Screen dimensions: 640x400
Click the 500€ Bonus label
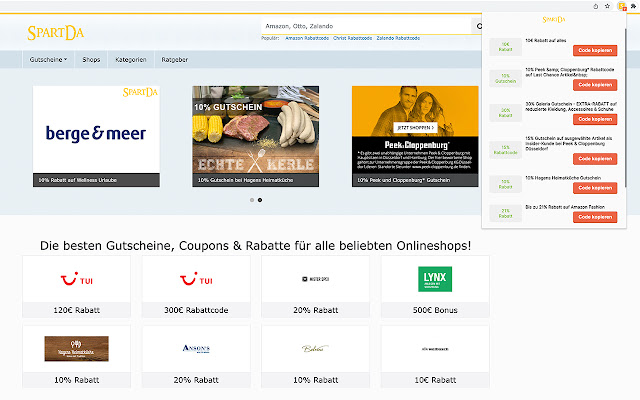point(435,310)
